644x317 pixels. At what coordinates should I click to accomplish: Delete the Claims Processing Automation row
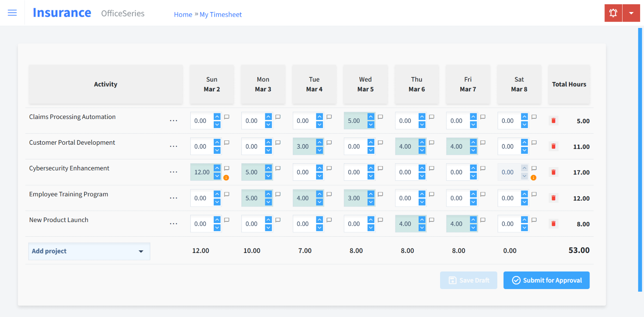click(553, 121)
